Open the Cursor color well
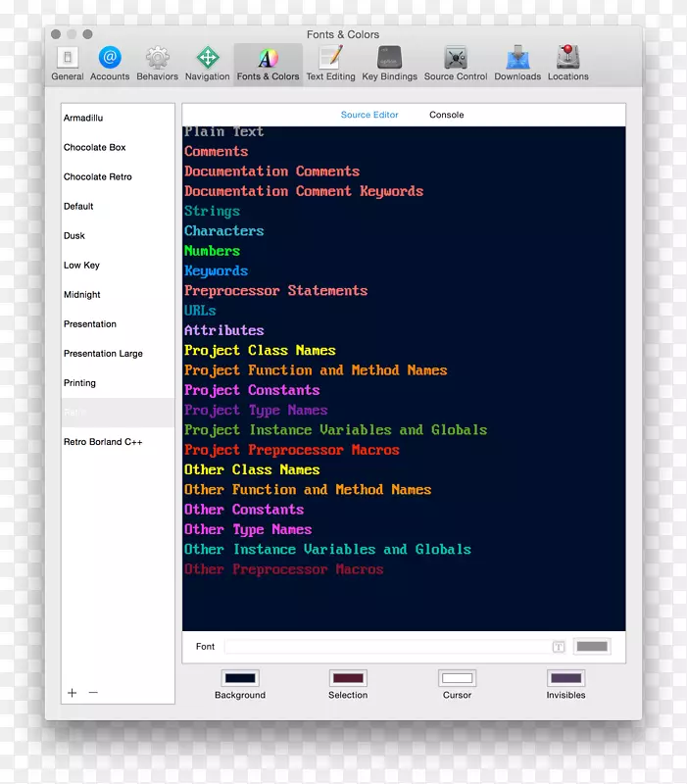Screen dimensions: 687x784 point(457,678)
